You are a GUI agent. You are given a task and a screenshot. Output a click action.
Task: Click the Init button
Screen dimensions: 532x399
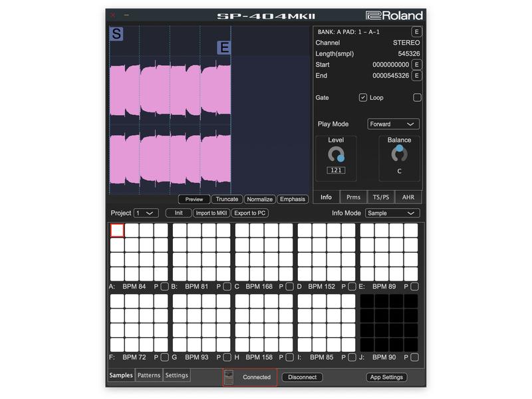pos(178,213)
